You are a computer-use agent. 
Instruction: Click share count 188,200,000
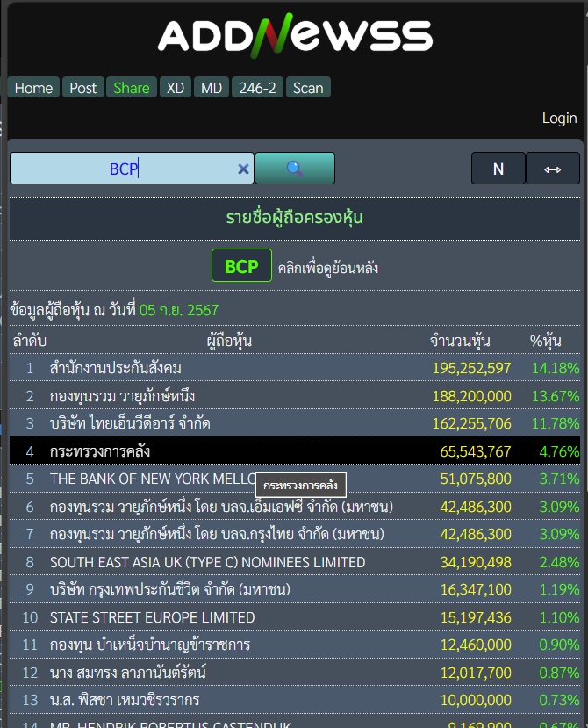[471, 396]
